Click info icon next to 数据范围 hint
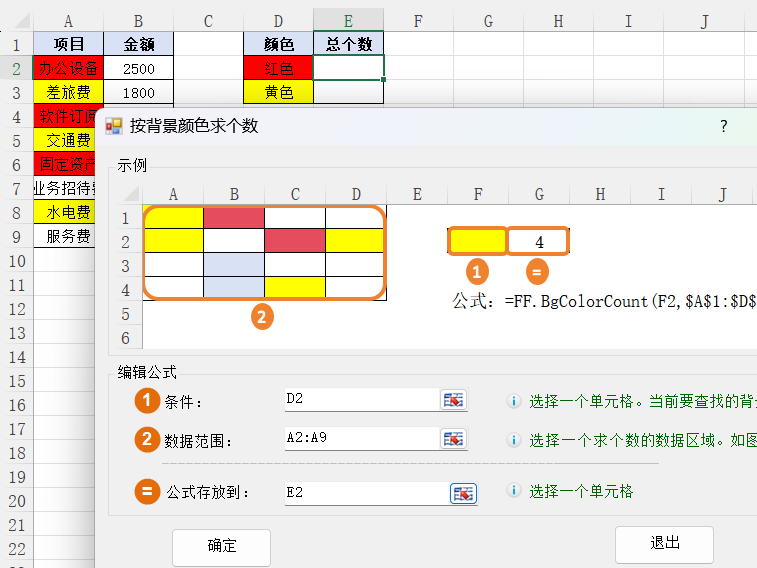Screen dimensions: 757x568 514,440
